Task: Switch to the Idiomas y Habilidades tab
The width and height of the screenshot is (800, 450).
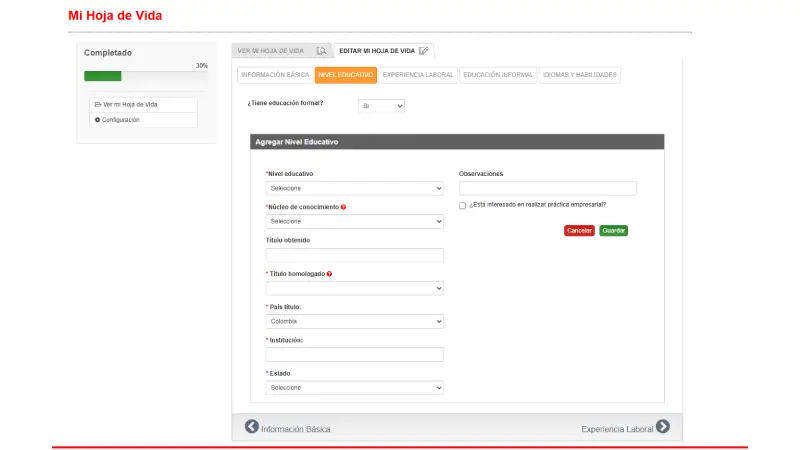Action: 579,75
